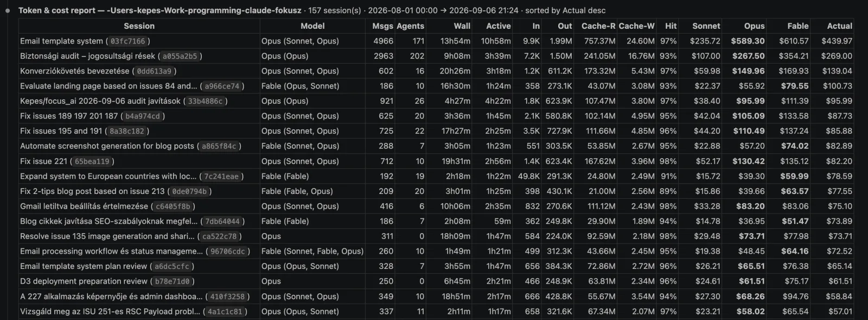The height and width of the screenshot is (320, 868).
Task: Click the Actual column header
Action: [839, 26]
